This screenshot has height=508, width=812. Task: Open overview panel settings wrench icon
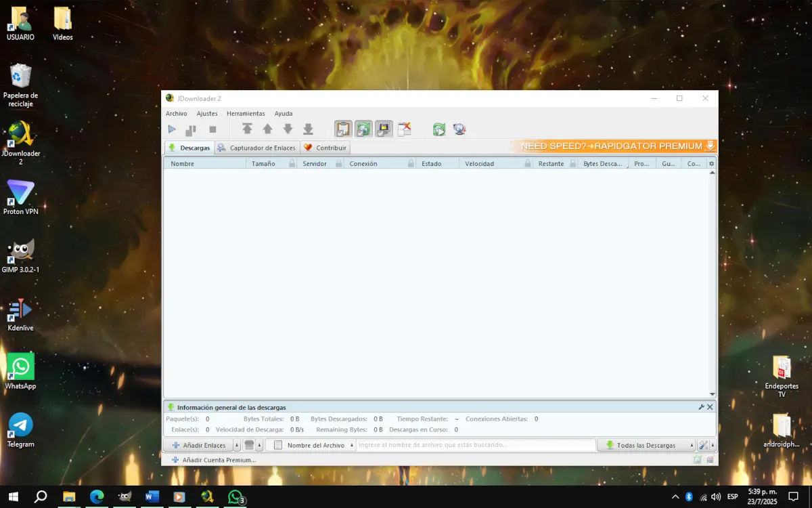point(701,407)
